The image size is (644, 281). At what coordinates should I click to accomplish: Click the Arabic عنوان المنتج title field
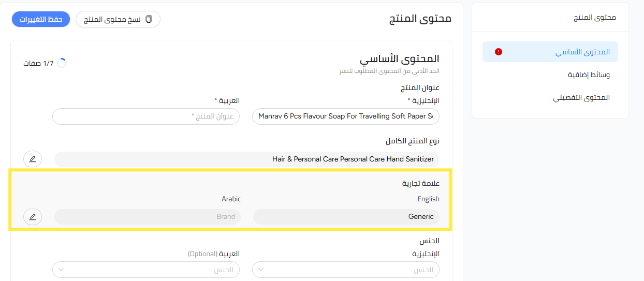(x=146, y=116)
